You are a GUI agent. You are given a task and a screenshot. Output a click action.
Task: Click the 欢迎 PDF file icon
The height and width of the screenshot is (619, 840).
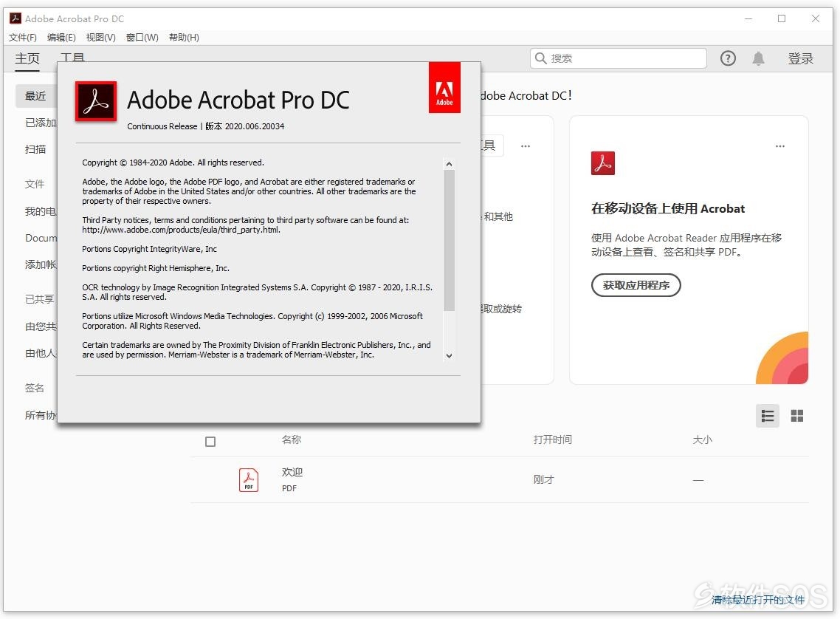click(249, 479)
